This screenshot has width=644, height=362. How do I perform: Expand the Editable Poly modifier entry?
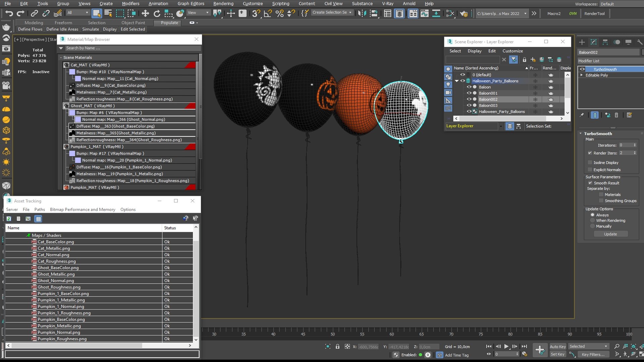tap(582, 75)
